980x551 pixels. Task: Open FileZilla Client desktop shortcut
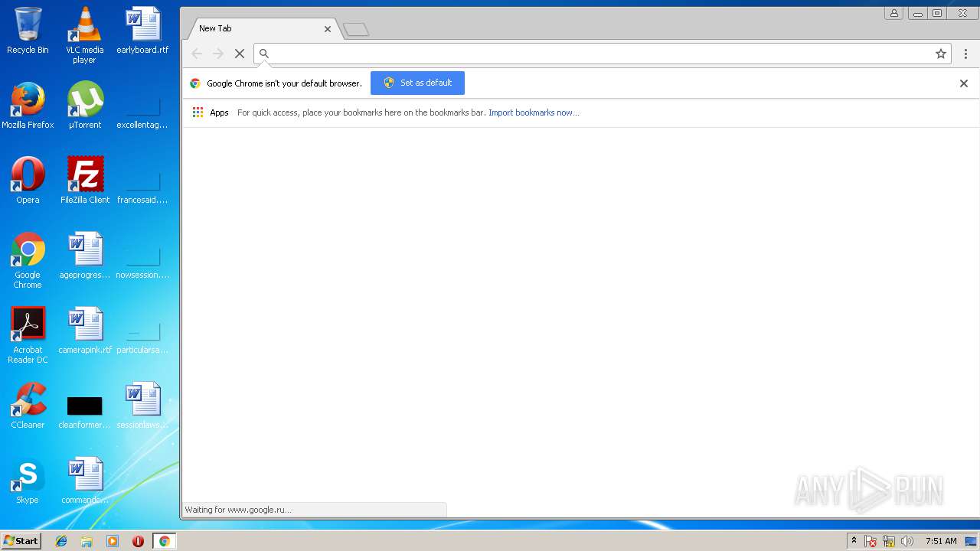pos(85,181)
